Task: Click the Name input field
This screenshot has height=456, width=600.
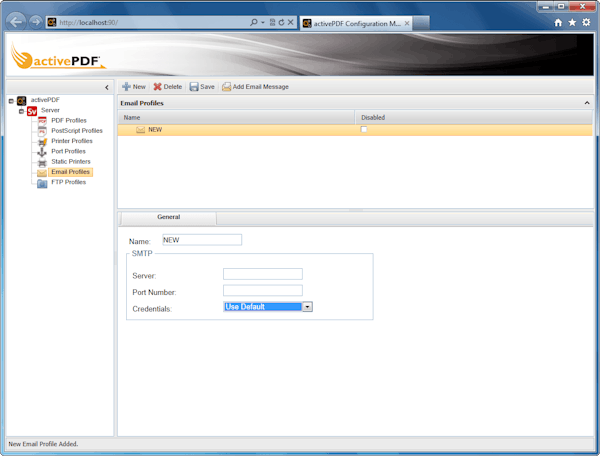Action: click(202, 240)
